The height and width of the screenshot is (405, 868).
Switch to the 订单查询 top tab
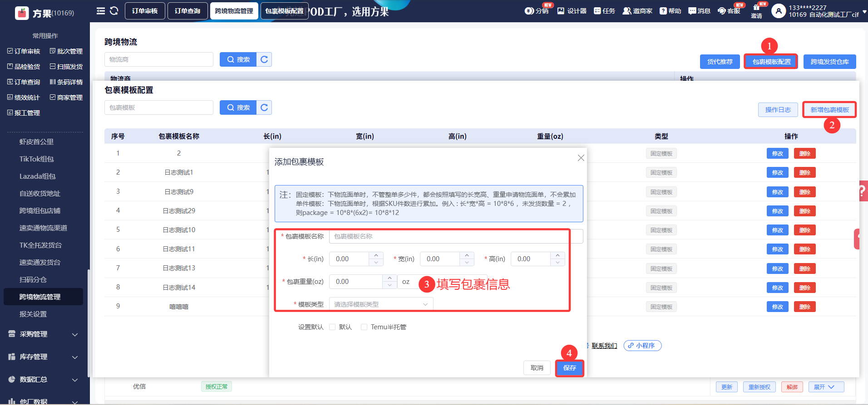click(187, 11)
